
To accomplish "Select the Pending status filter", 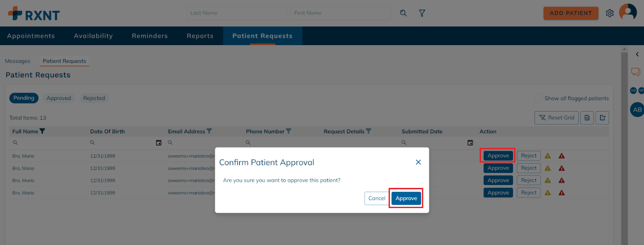I will pyautogui.click(x=24, y=98).
